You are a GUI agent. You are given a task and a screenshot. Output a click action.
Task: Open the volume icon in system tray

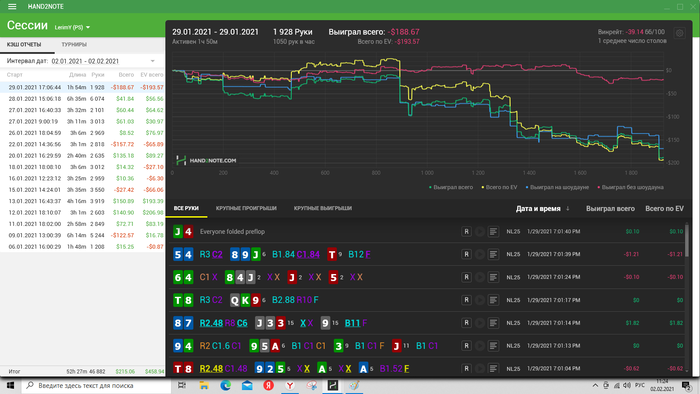click(x=627, y=385)
